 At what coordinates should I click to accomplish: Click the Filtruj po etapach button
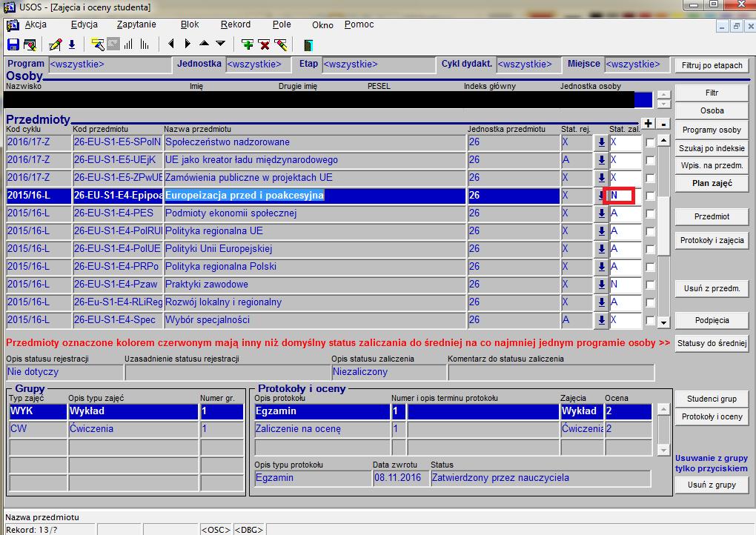coord(712,65)
